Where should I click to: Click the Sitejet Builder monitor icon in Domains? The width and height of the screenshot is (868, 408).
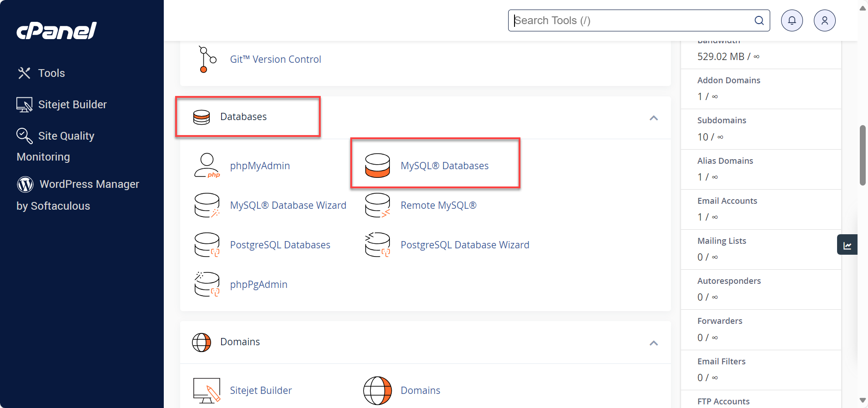207,390
